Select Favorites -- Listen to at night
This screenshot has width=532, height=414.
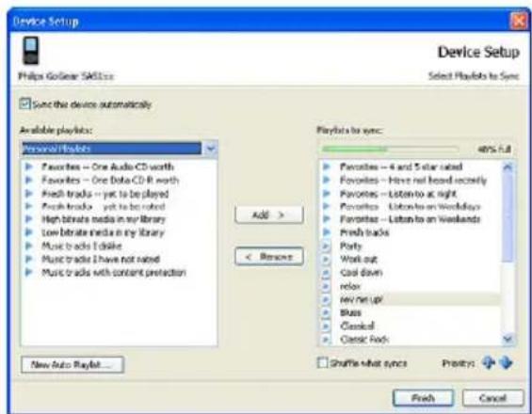point(398,194)
